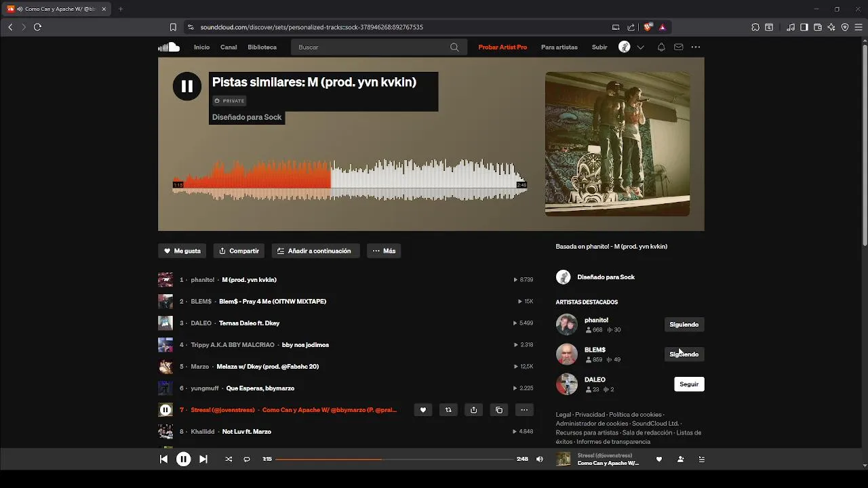This screenshot has height=488, width=868.
Task: Share track 7 with the share icon
Action: coord(473,410)
